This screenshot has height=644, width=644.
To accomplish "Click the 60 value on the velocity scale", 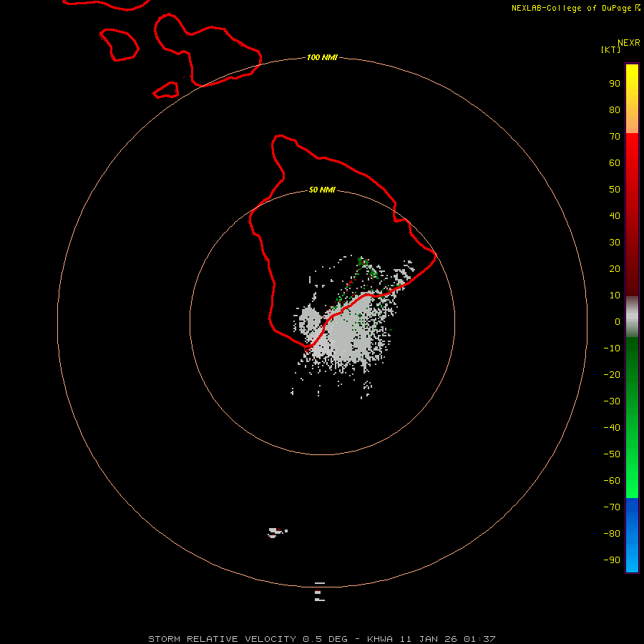I will pyautogui.click(x=615, y=163).
